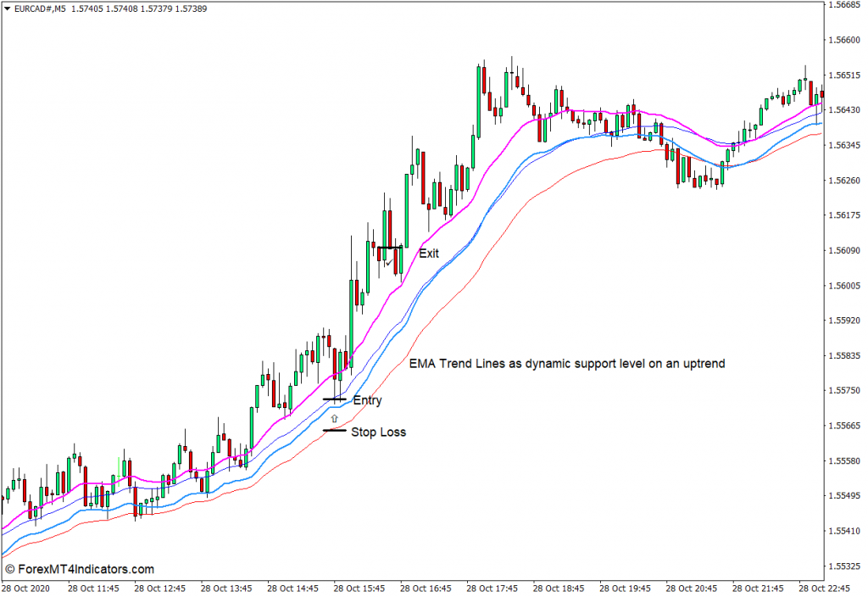Click the price label 1.56345
The image size is (868, 597).
tap(844, 145)
